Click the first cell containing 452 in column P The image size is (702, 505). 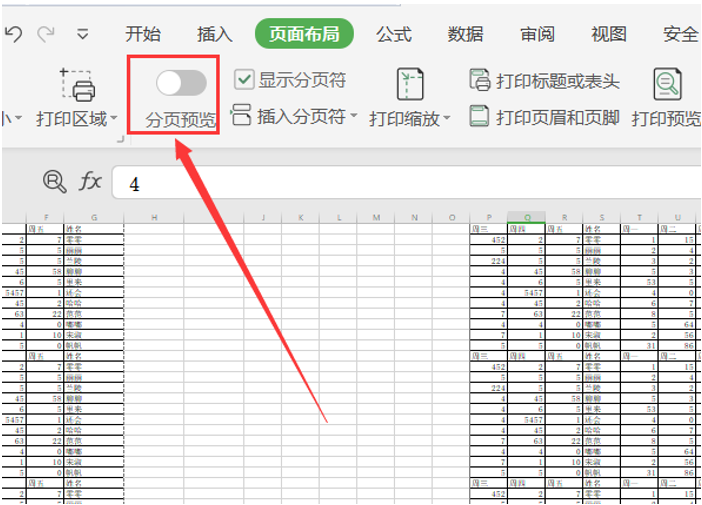coord(489,240)
